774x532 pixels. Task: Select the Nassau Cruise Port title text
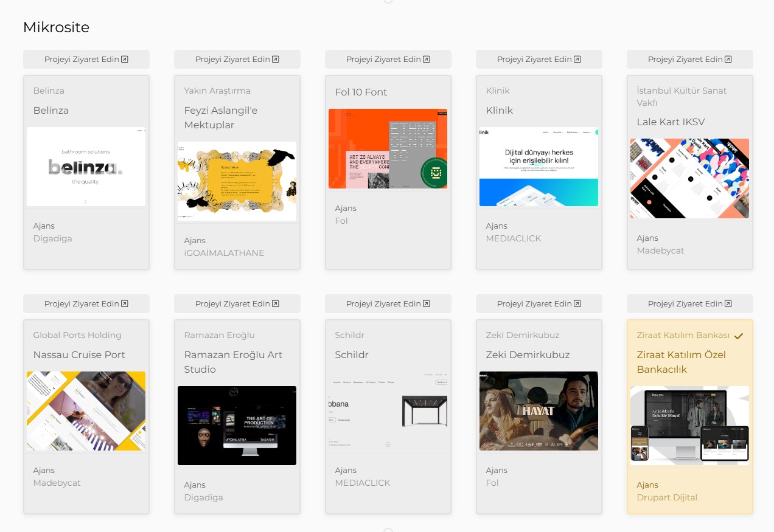pyautogui.click(x=79, y=355)
